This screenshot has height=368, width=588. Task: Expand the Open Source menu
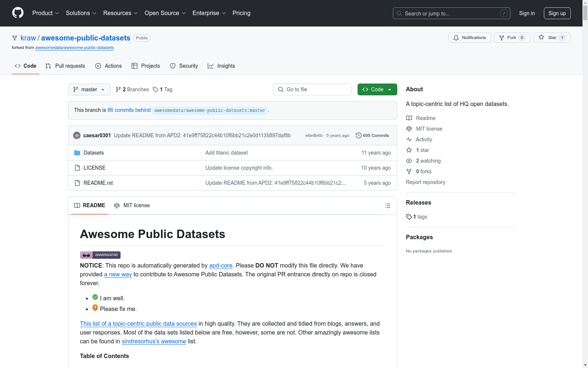pyautogui.click(x=165, y=13)
